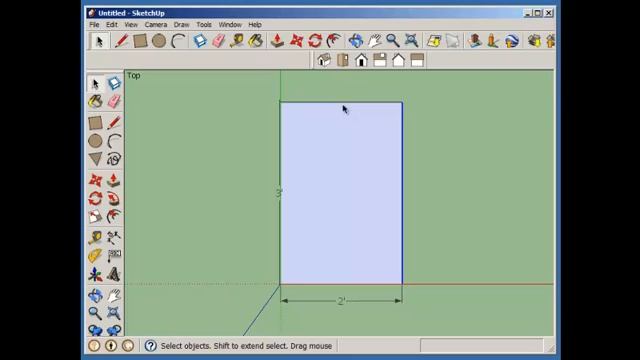Click Make Component in the top toolbar

[x=200, y=41]
